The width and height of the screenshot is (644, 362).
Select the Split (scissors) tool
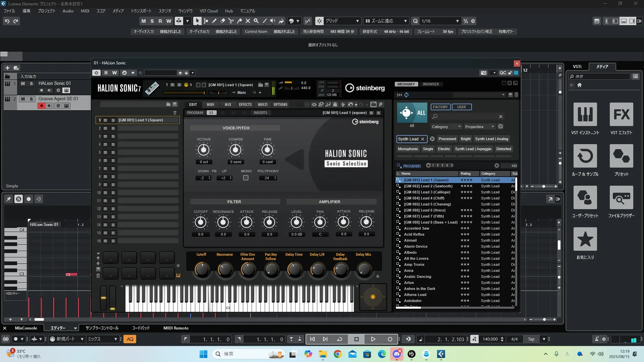(x=231, y=21)
